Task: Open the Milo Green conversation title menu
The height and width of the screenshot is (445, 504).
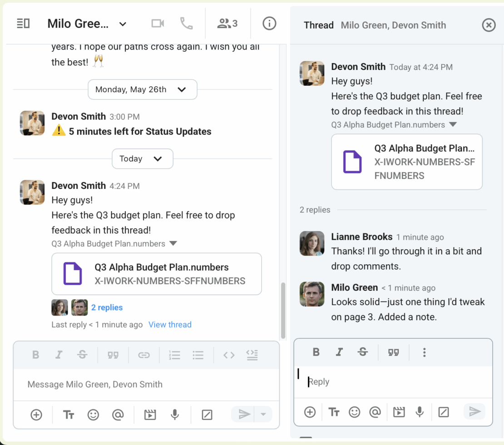Action: click(x=122, y=24)
